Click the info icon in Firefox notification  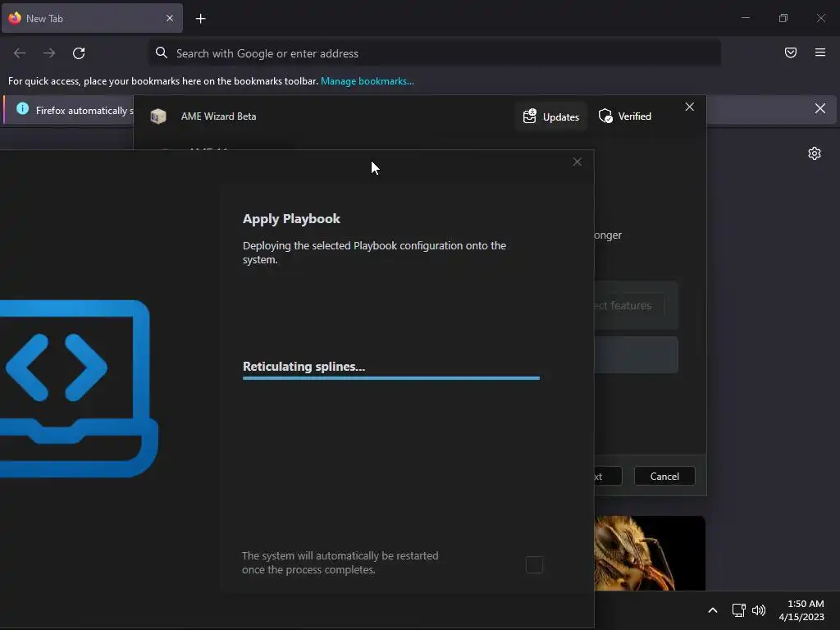click(22, 109)
